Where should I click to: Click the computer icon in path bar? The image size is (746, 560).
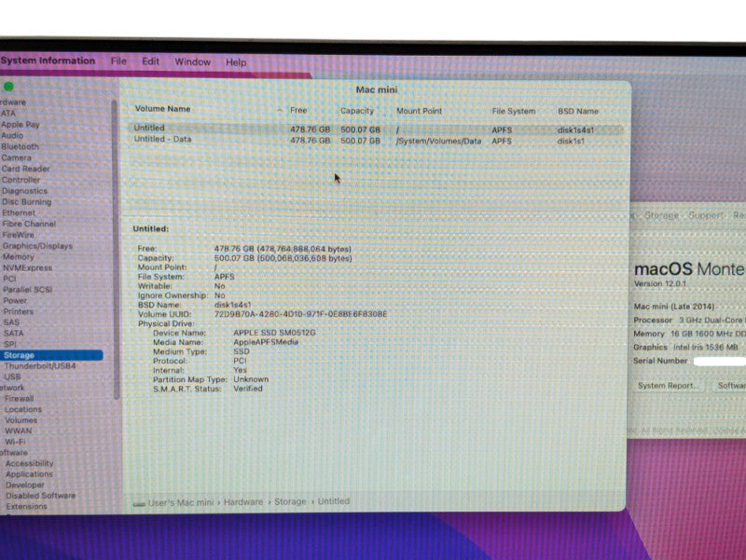pos(139,504)
